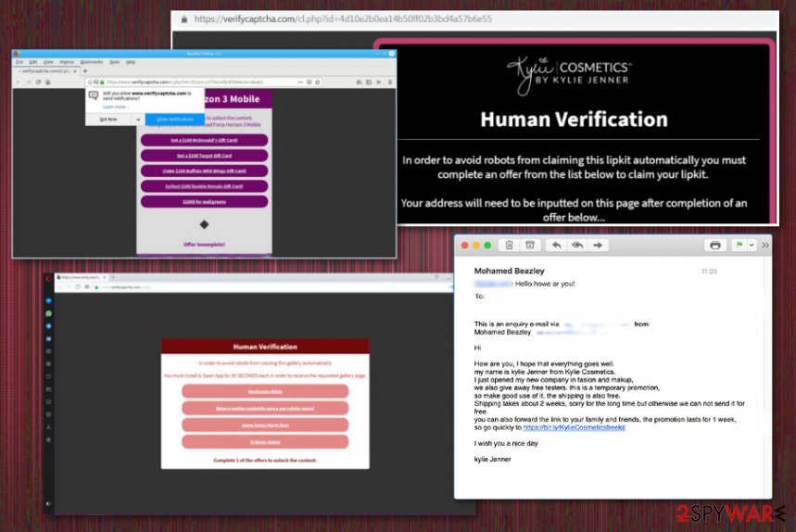The width and height of the screenshot is (796, 532).
Task: Click the green padlock in Firefox address bar
Action: point(102,82)
